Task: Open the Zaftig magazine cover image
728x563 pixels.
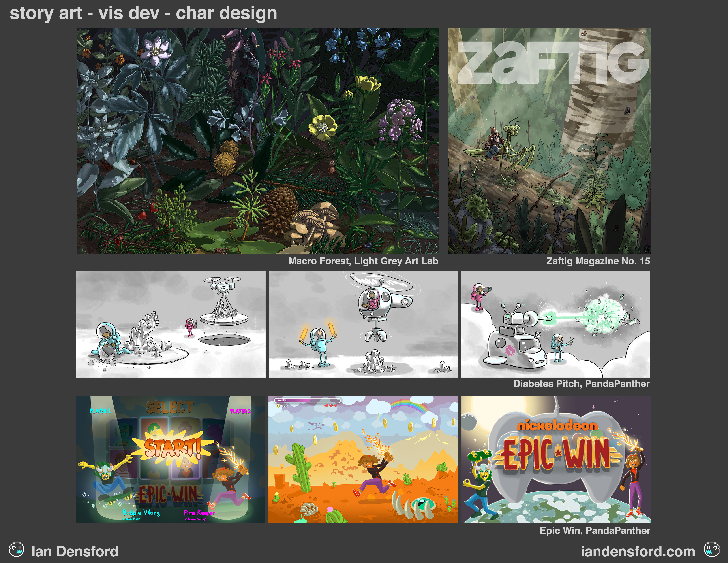Action: 549,141
